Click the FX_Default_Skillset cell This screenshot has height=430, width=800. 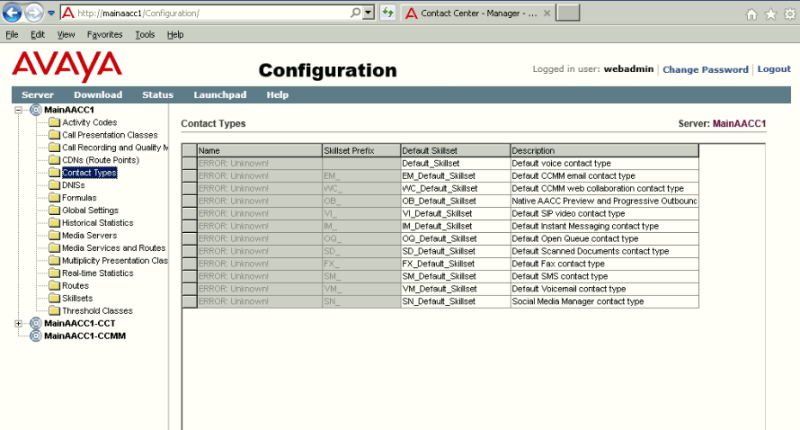(455, 264)
